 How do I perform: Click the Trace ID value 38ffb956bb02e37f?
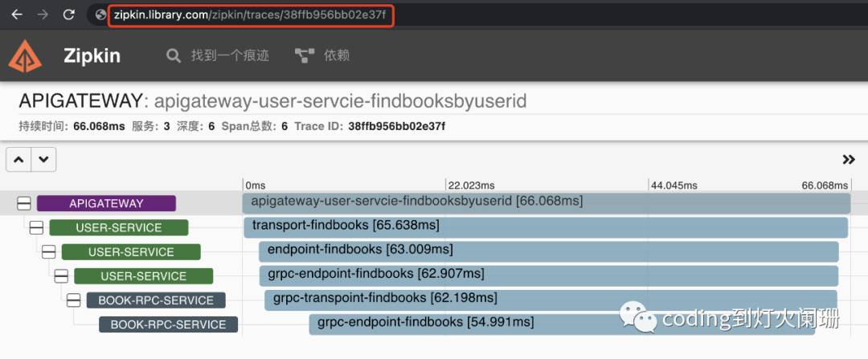[397, 127]
